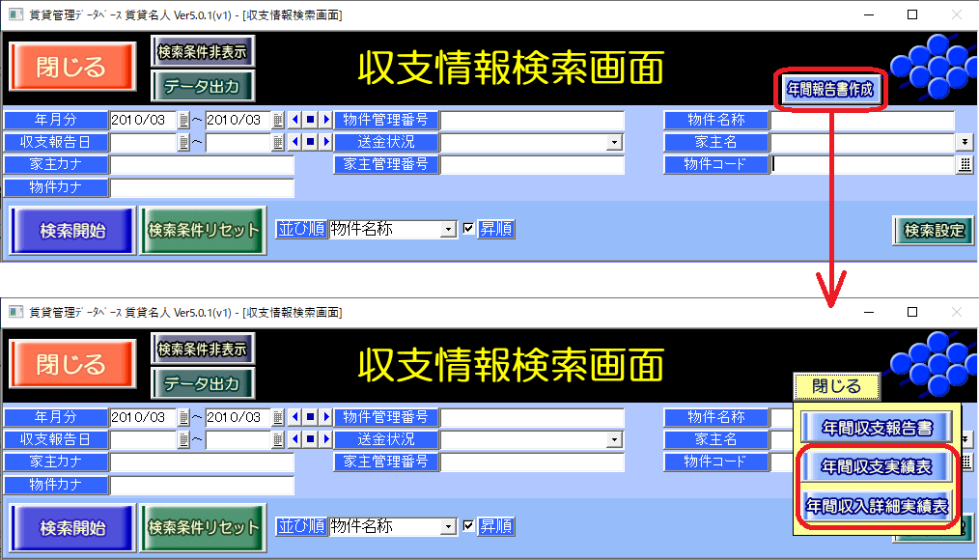Select 年間収支報告書 from the popup menu
979x560 pixels.
click(876, 427)
